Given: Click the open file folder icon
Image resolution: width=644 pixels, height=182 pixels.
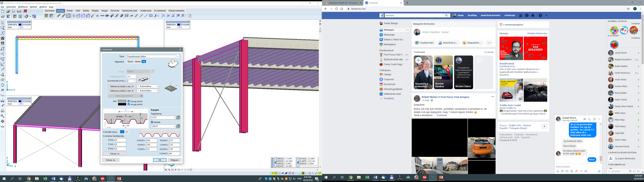Looking at the screenshot, I should (8, 11).
